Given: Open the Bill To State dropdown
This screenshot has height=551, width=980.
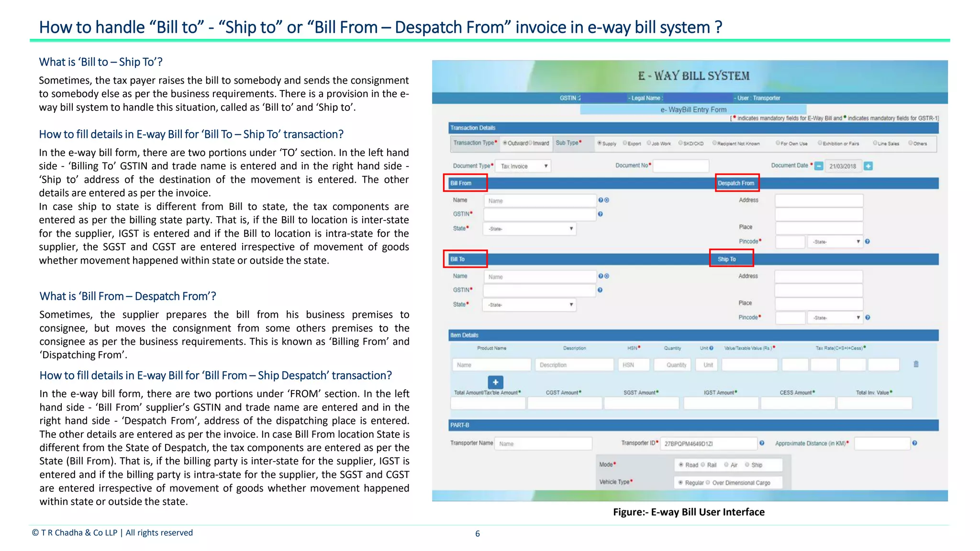Looking at the screenshot, I should [x=530, y=305].
